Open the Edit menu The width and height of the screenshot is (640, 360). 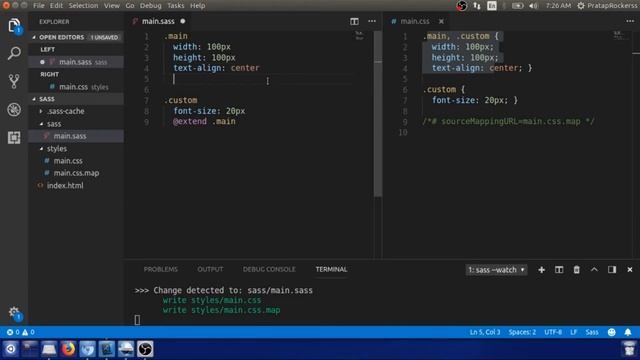[56, 6]
